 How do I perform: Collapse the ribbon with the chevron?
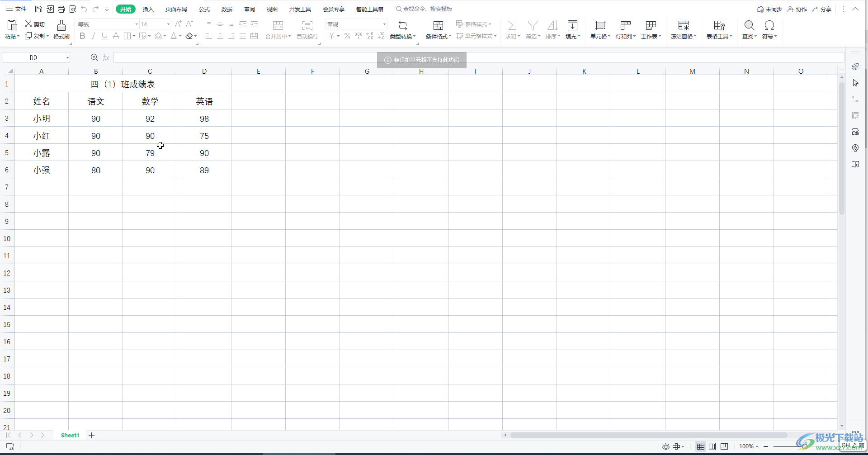[x=855, y=9]
